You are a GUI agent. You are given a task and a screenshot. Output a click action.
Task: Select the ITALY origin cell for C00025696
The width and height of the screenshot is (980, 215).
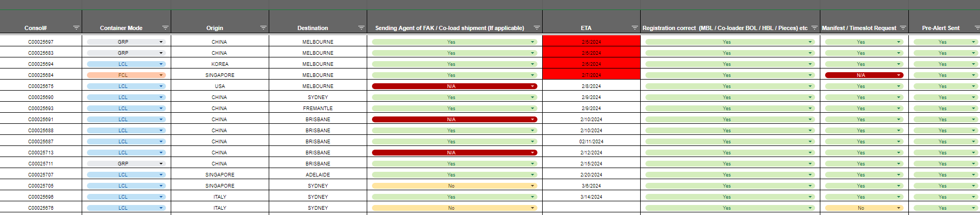[x=220, y=197]
